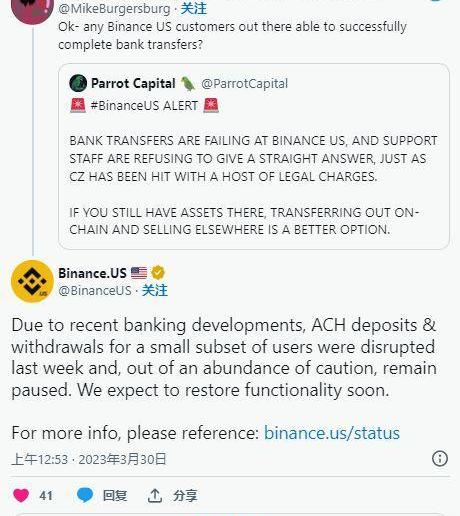Viewport: 460px width, 516px height.
Task: Click the gold verified badge next to Binance.US
Action: 158,273
